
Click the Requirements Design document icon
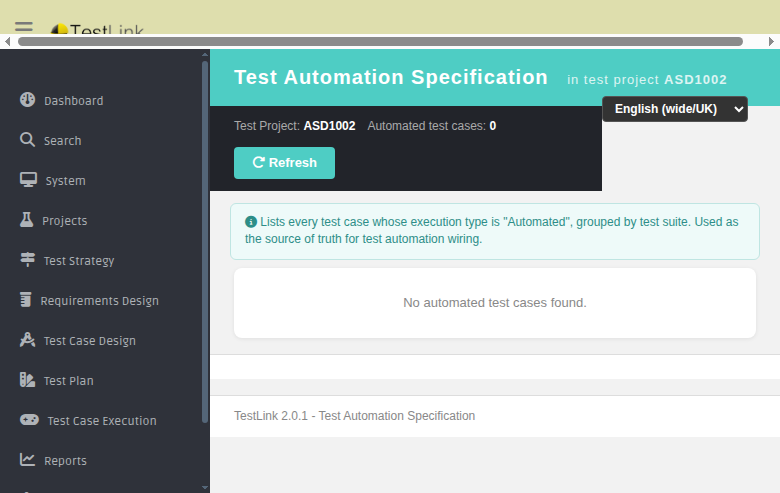point(25,299)
